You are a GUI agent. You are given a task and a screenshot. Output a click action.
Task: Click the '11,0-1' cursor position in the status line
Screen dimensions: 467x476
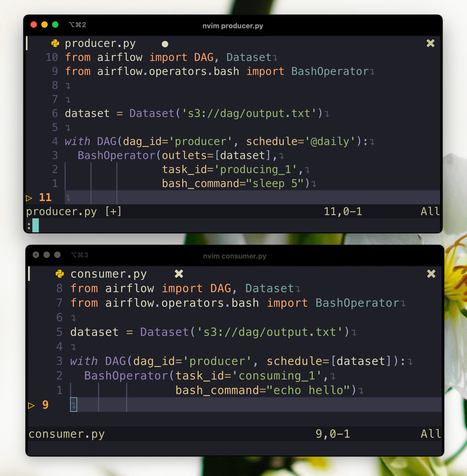pos(343,212)
